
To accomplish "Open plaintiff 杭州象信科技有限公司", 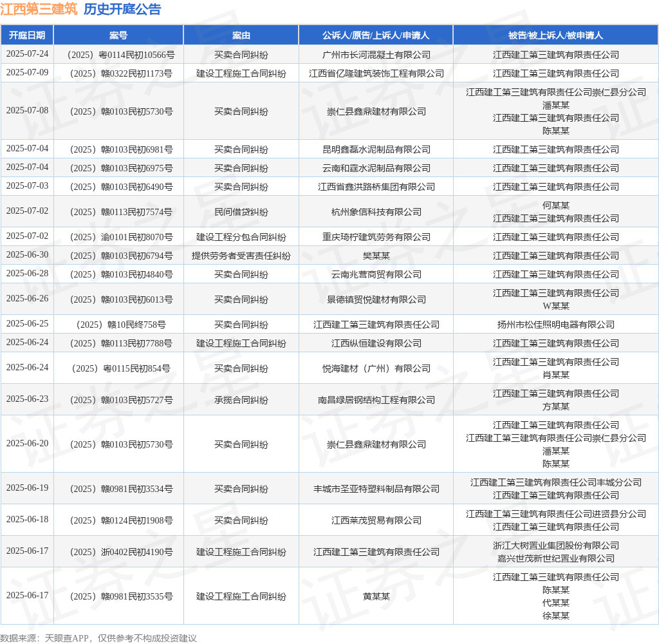I will tap(376, 212).
